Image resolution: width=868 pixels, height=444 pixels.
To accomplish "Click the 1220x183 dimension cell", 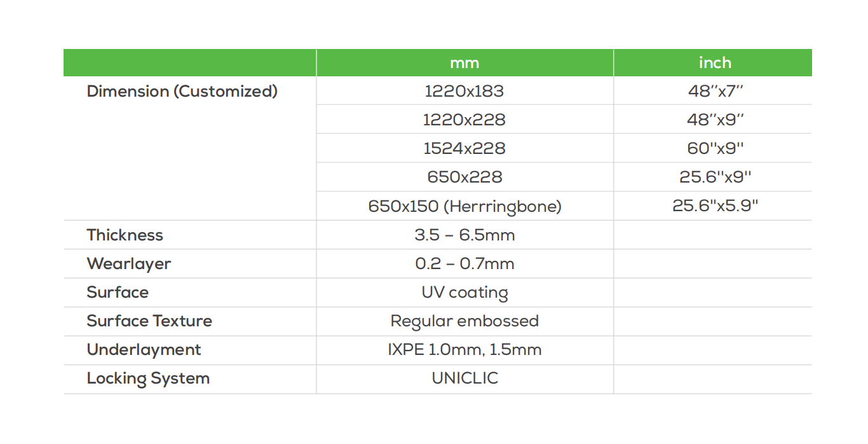I will coord(465,91).
